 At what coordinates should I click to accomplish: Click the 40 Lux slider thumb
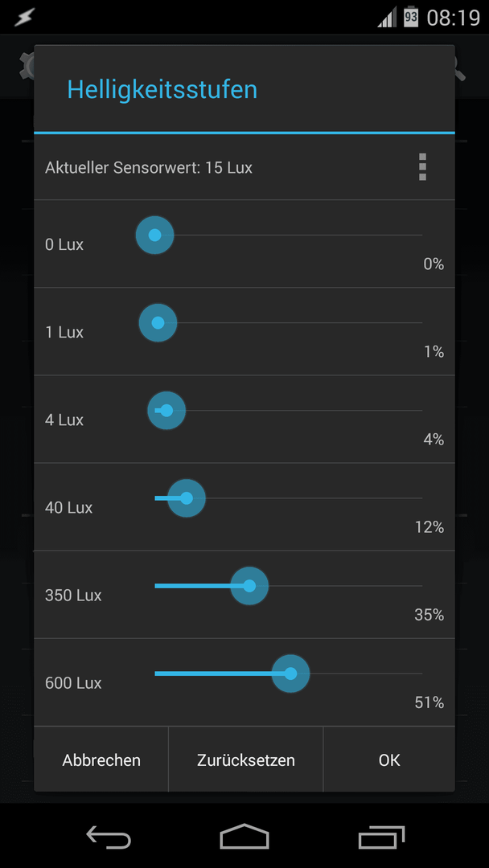pyautogui.click(x=187, y=498)
